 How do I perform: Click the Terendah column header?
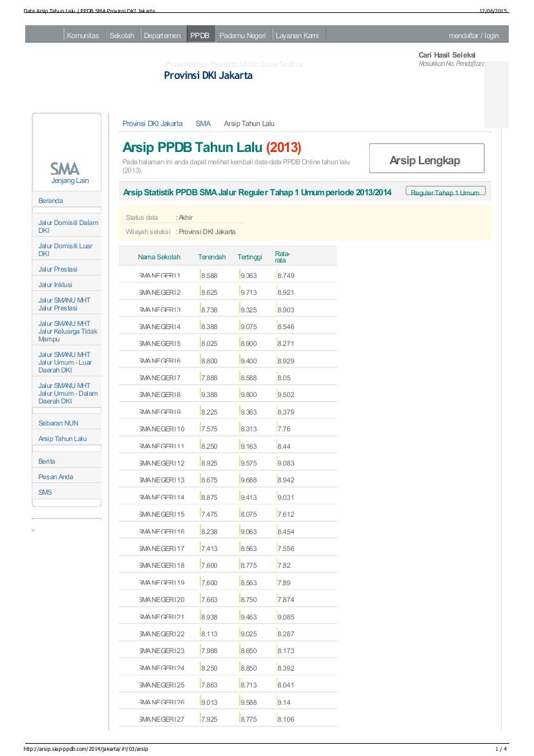pyautogui.click(x=211, y=257)
